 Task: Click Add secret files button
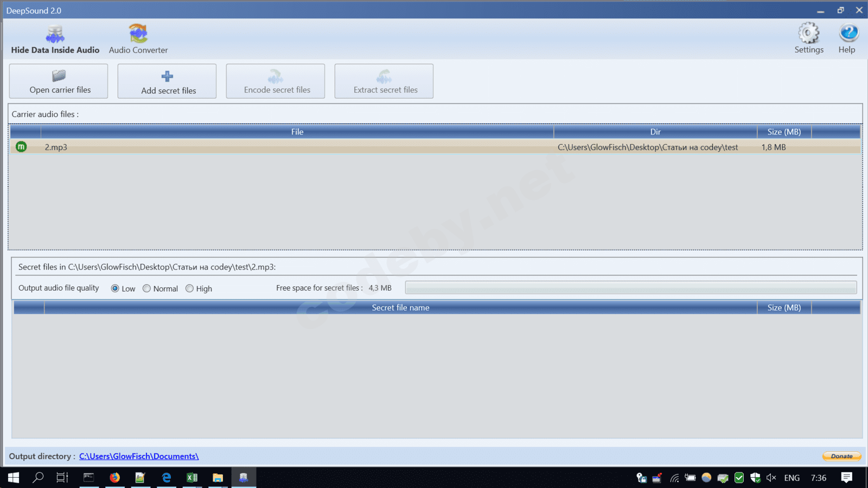tap(167, 81)
